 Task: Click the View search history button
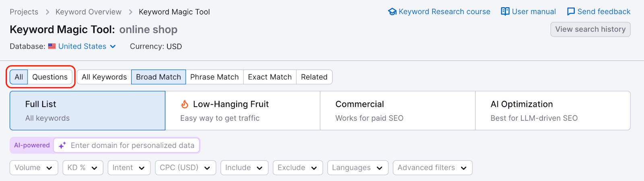click(x=590, y=29)
